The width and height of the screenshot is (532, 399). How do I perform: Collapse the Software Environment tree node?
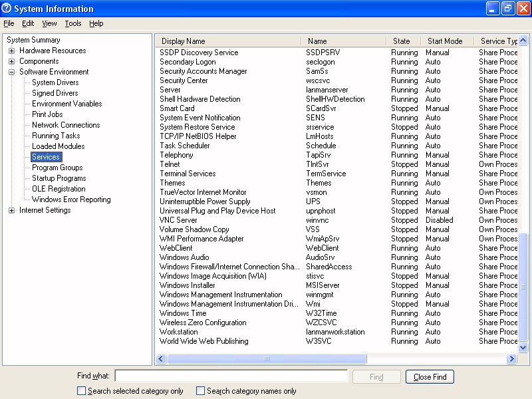tap(12, 72)
